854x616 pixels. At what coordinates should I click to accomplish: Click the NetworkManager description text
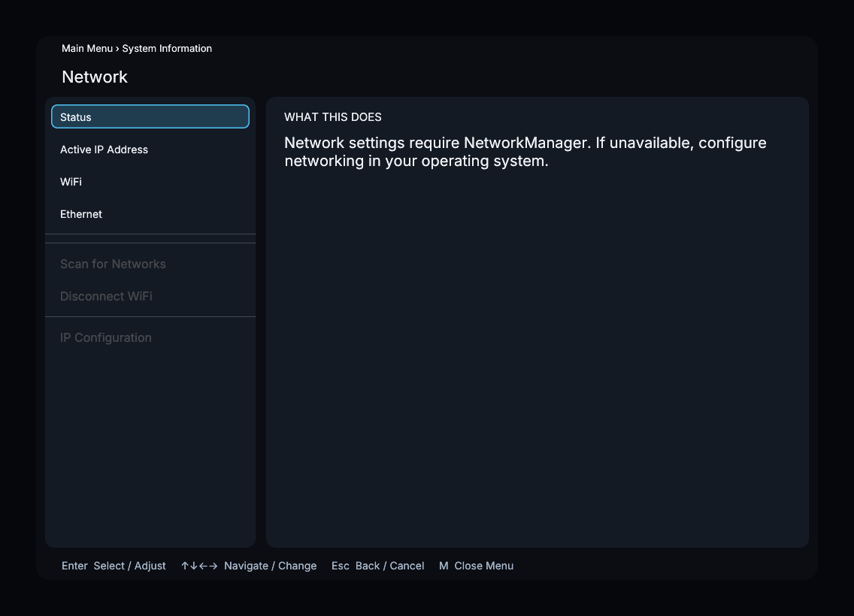tap(525, 151)
